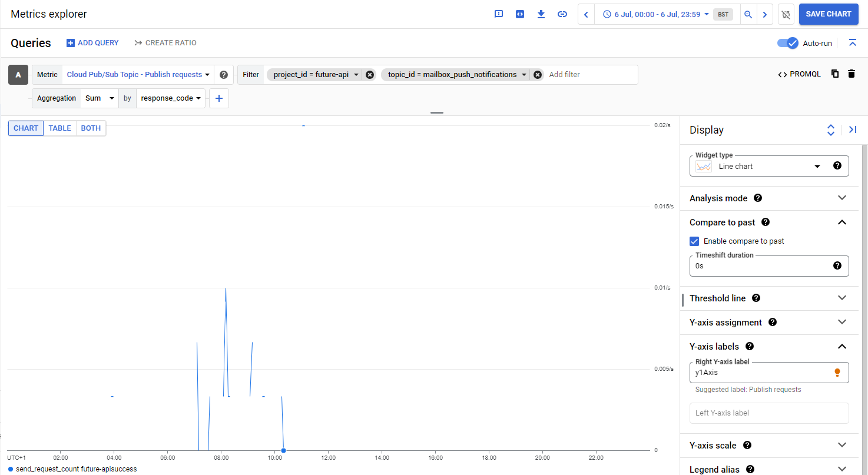This screenshot has width=868, height=475.
Task: Switch to the TABLE view tab
Action: [59, 128]
